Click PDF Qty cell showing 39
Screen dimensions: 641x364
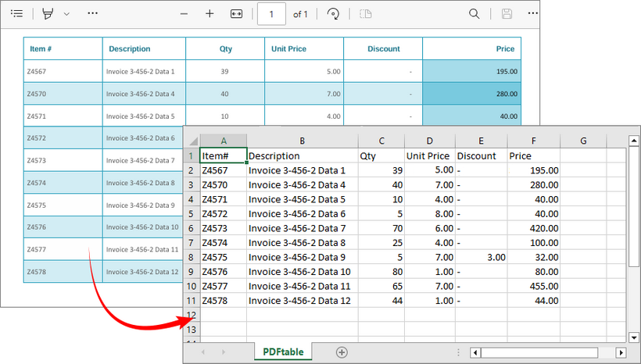tap(224, 72)
